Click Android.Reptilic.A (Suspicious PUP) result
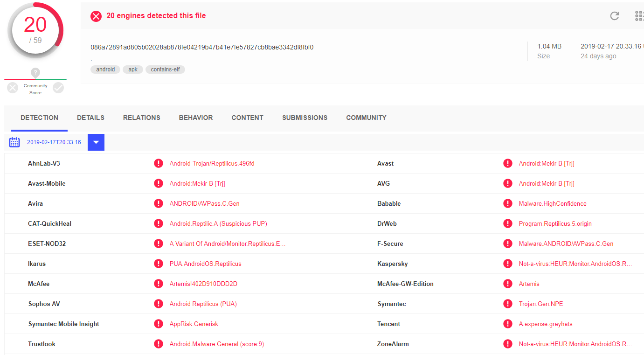Screen dimensions: 644x355 click(218, 223)
